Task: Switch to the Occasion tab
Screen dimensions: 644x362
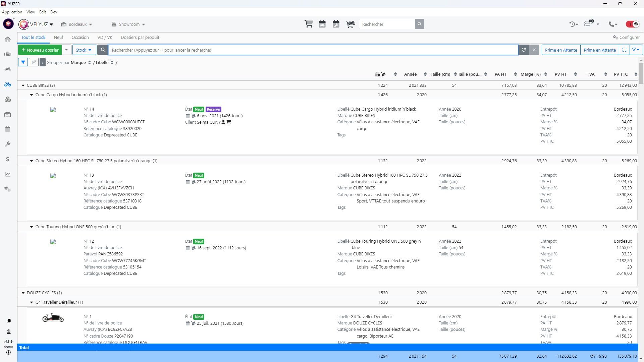Action: (x=80, y=38)
